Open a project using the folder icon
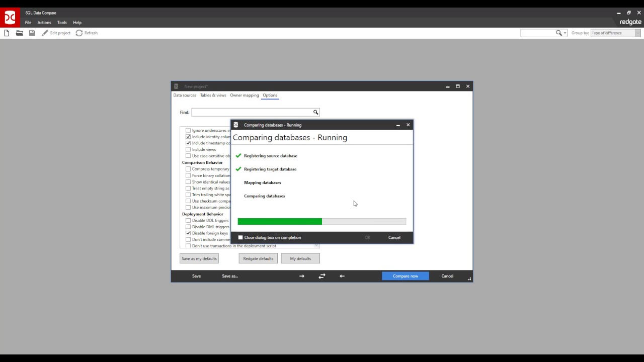This screenshot has height=362, width=644. tap(20, 33)
